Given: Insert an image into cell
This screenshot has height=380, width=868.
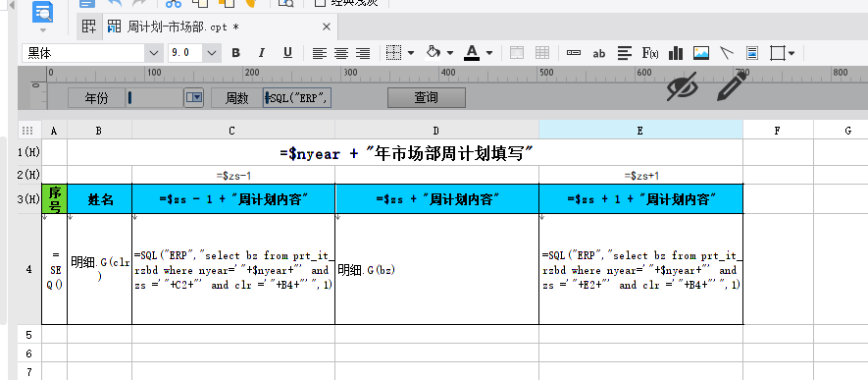Looking at the screenshot, I should (701, 53).
